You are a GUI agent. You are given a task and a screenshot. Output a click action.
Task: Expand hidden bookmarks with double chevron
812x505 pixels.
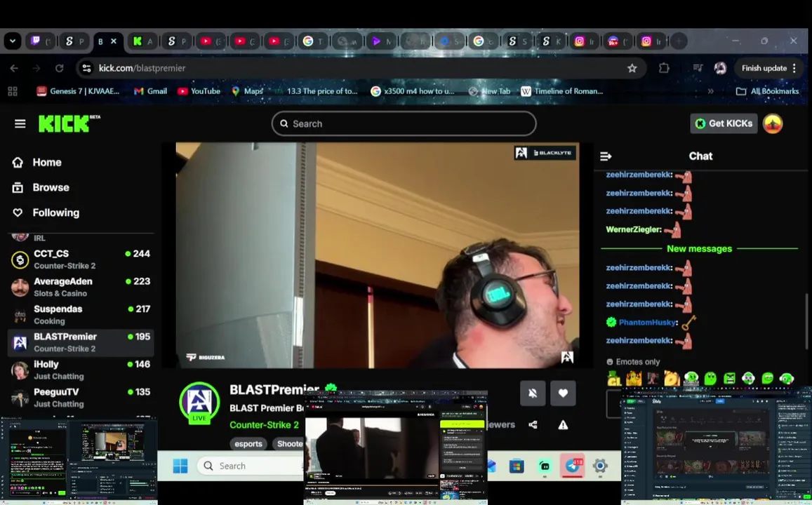pos(710,91)
